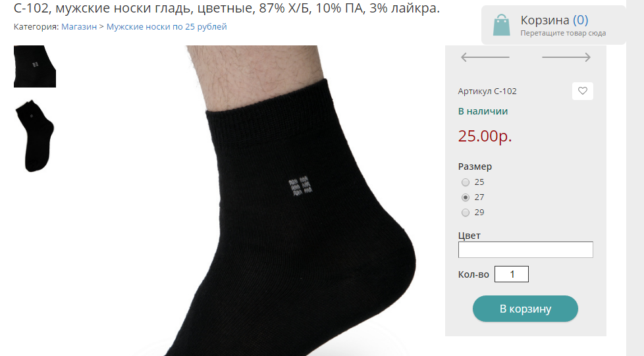Open Мужские носки по 25 рублей category

[x=167, y=27]
